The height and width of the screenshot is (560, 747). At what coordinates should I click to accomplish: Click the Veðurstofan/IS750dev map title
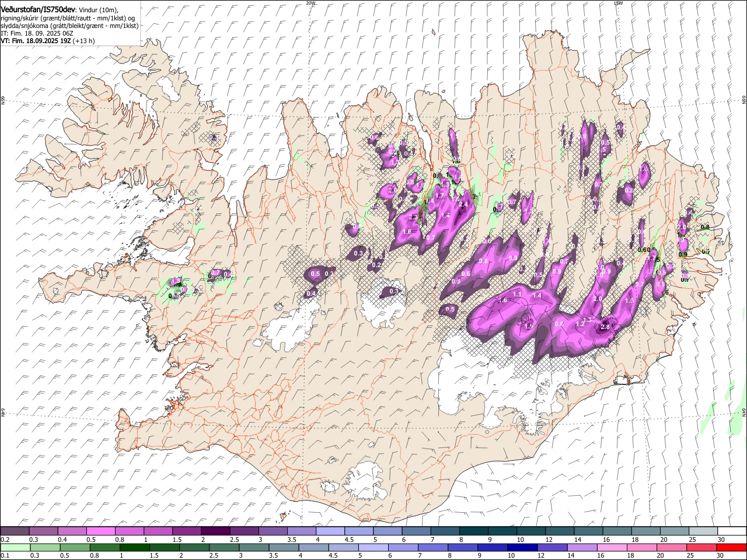38,9
